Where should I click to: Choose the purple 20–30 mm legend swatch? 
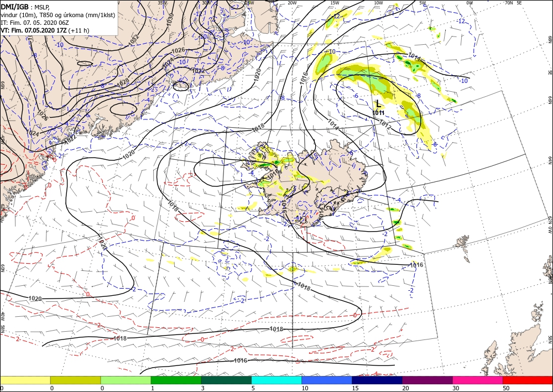pos(427,380)
